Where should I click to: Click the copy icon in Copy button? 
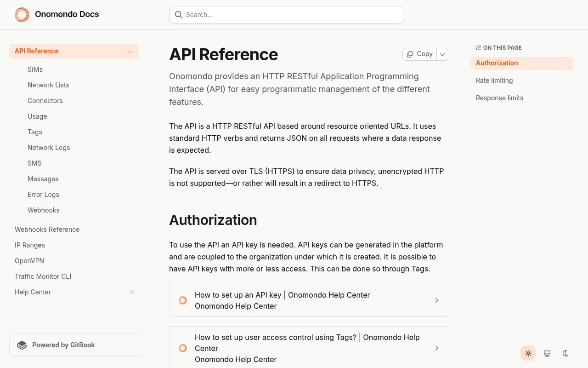click(x=410, y=54)
